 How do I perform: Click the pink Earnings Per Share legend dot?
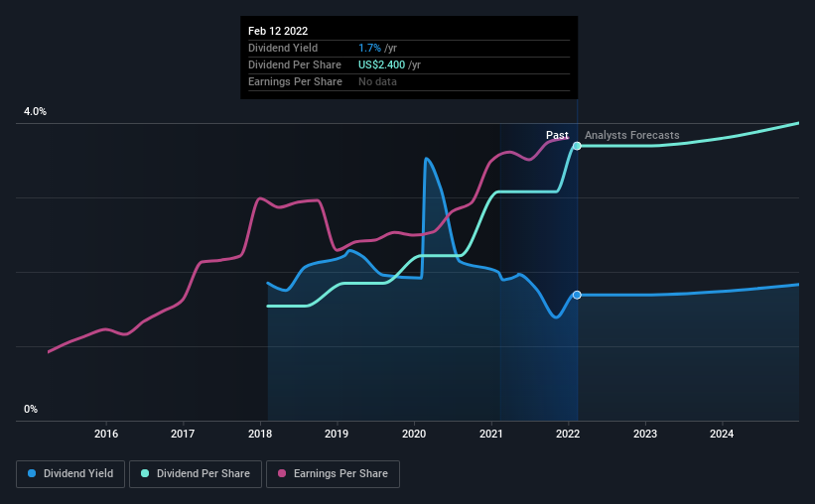[282, 474]
